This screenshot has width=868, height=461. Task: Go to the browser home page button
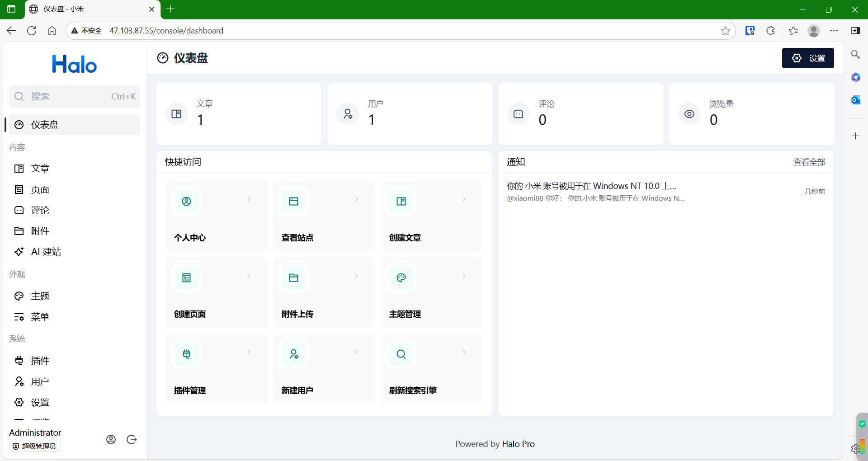(x=52, y=31)
